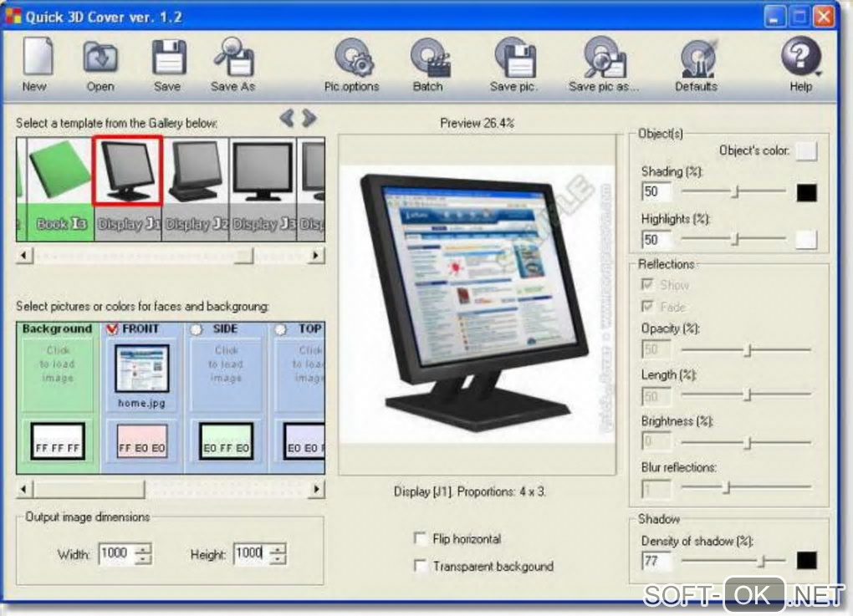
Task: Toggle the Reflections Show checkbox
Action: 647,284
